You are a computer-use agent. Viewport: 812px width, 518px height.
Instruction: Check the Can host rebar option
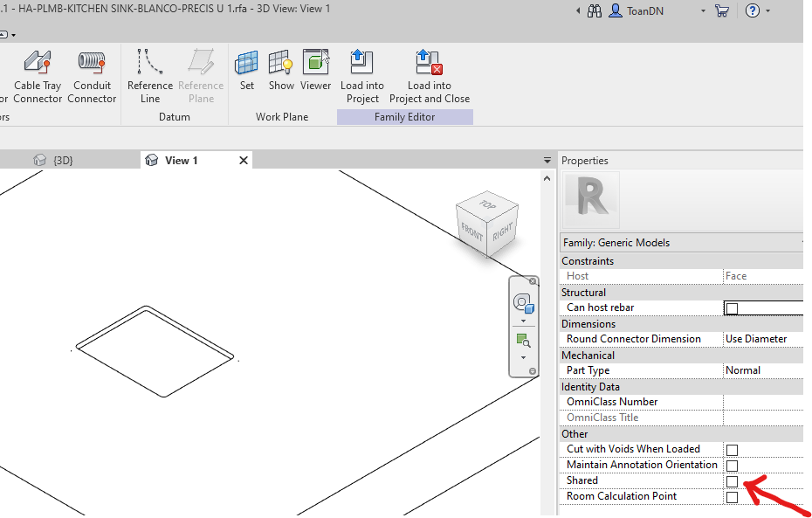tap(733, 307)
